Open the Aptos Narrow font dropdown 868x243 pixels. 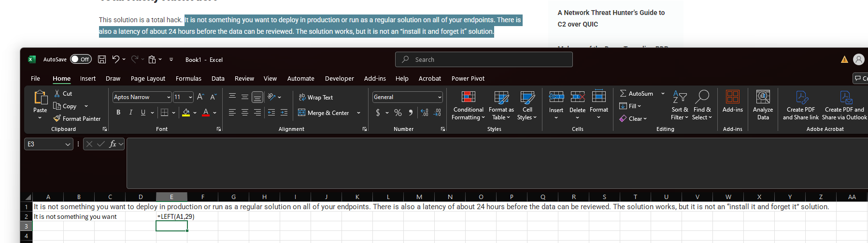point(169,97)
